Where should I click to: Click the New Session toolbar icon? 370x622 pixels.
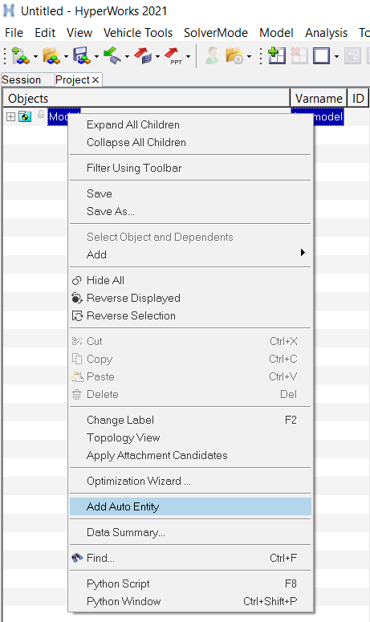tap(20, 56)
